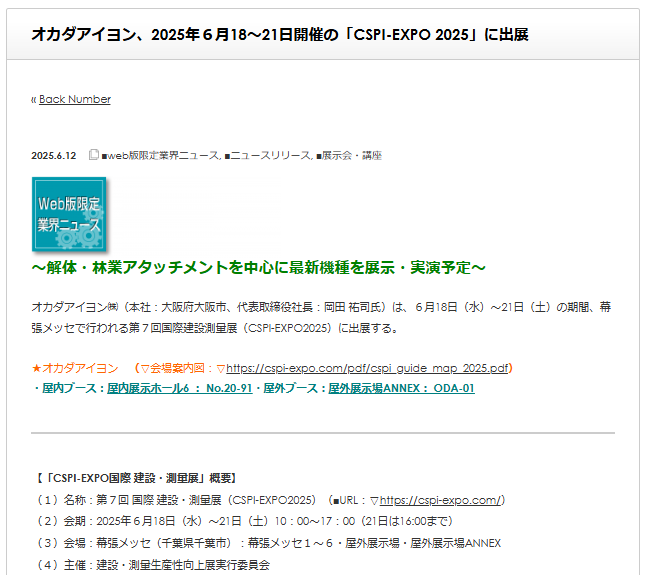
Task: Click the intro paragraph starting オカダアイヨン㈱（本社
Action: coord(321,318)
